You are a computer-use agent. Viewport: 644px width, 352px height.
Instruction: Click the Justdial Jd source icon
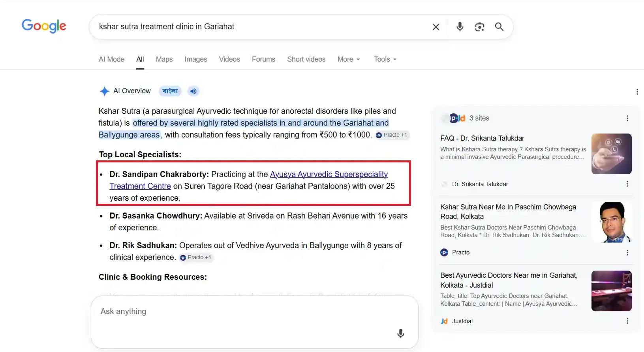point(444,321)
